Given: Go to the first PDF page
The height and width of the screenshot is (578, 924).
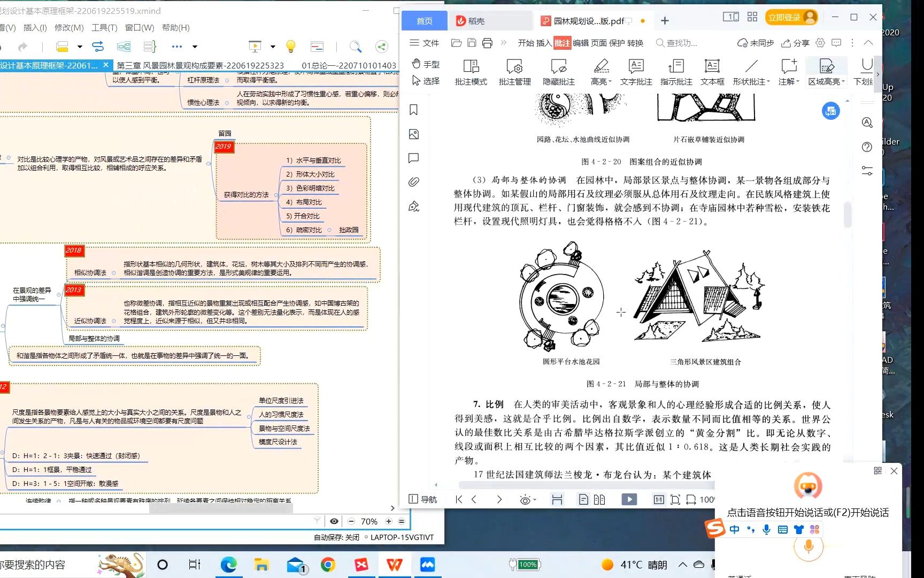Looking at the screenshot, I should pos(459,499).
